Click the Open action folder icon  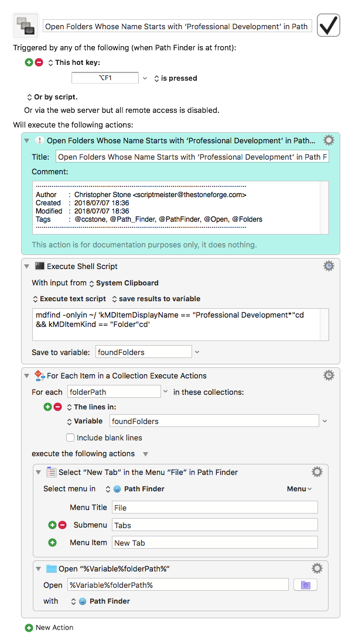coord(51,569)
